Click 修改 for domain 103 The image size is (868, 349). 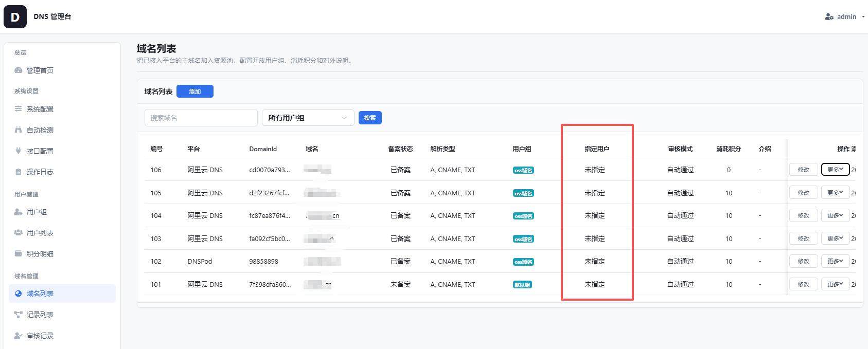[804, 238]
